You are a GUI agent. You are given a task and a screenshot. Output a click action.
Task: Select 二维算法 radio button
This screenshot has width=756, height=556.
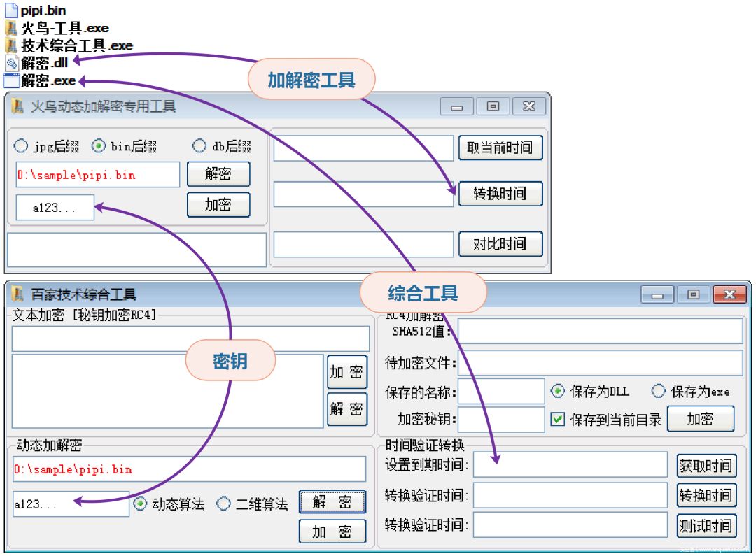coord(223,504)
